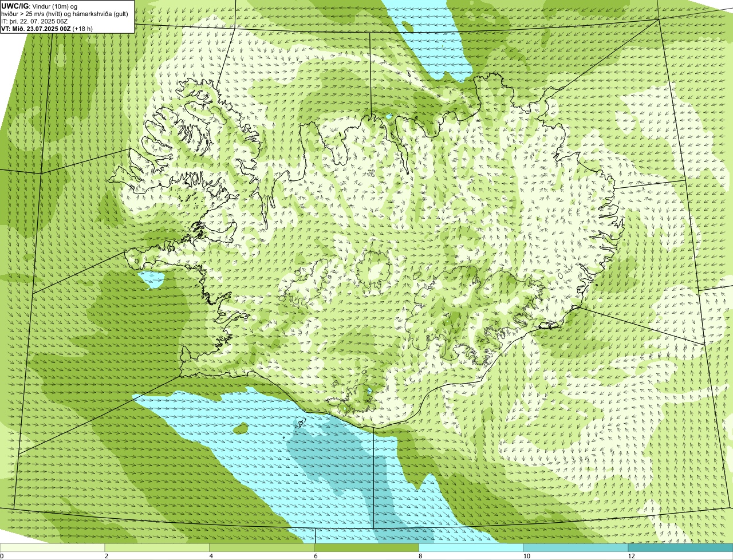Image resolution: width=733 pixels, height=560 pixels.
Task: Select the 8–10 light cyan color bar segment
Action: click(x=471, y=547)
